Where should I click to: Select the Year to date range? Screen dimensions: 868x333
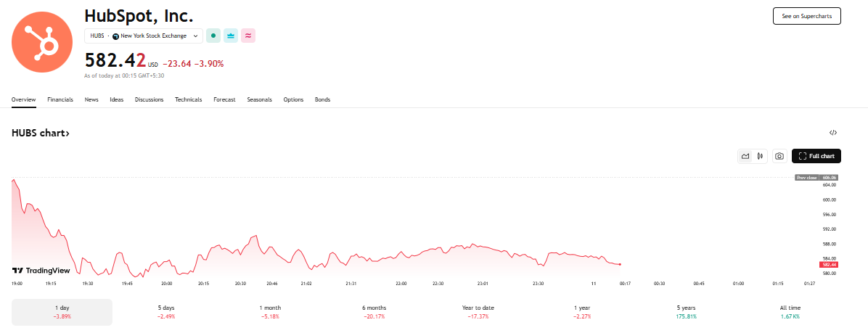click(478, 312)
